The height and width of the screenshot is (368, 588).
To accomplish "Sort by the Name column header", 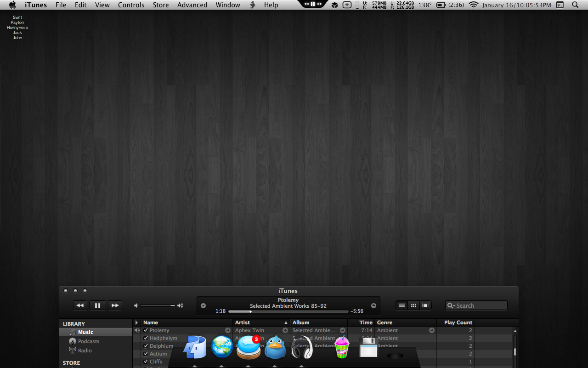I will click(187, 322).
